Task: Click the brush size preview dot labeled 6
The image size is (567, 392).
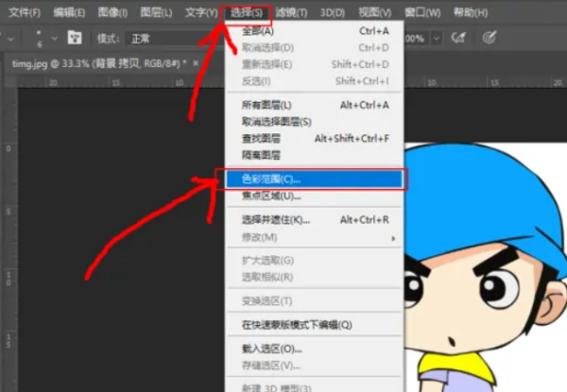Action: click(39, 38)
